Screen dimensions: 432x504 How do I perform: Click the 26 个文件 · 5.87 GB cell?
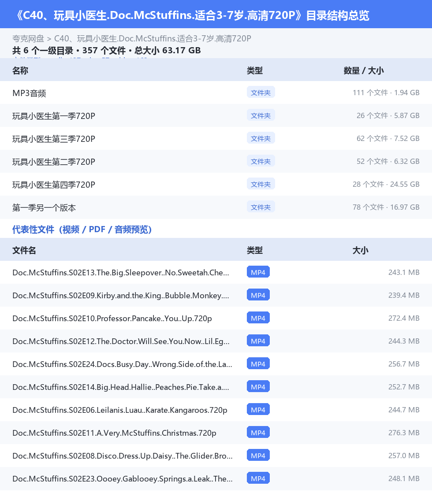(388, 115)
